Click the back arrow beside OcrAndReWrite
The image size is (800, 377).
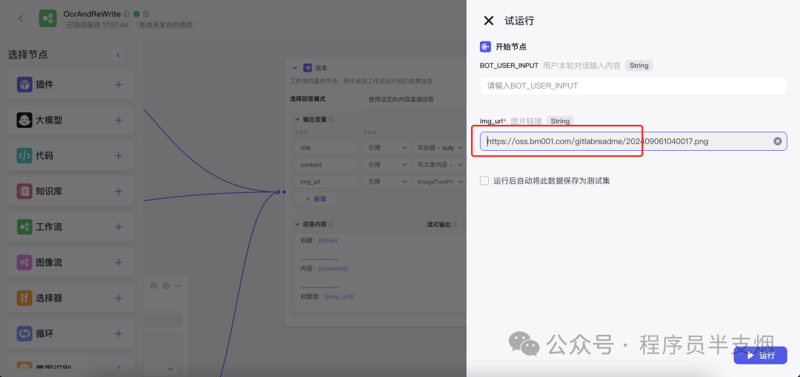pyautogui.click(x=21, y=18)
